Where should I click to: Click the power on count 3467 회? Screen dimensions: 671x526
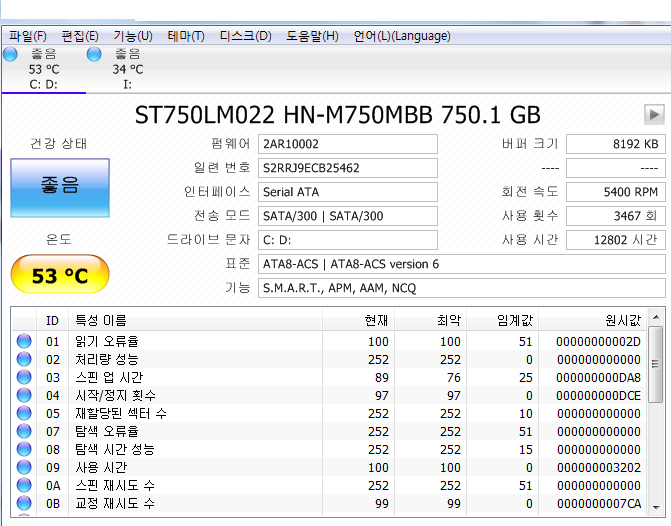(616, 216)
